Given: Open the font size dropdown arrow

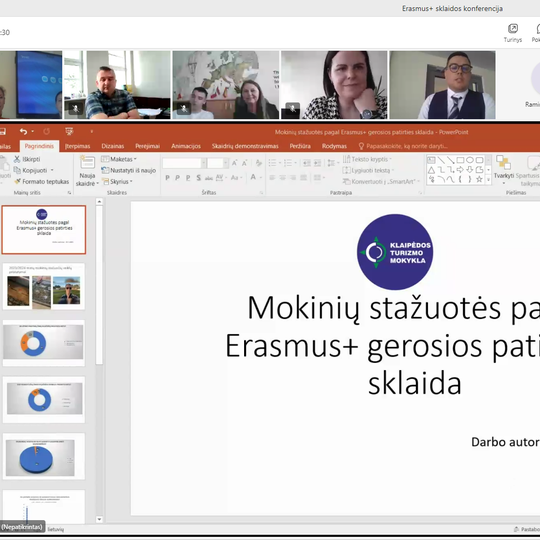Looking at the screenshot, I should (226, 163).
